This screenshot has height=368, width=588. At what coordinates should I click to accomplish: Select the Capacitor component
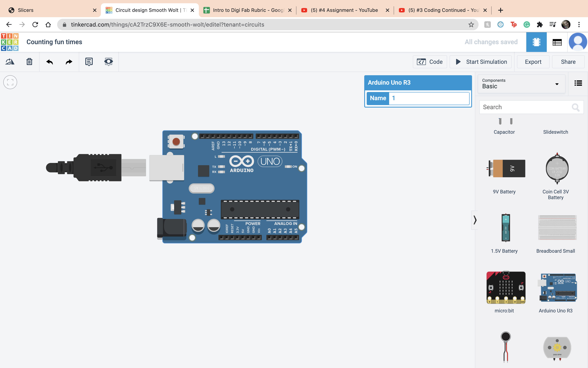coord(504,126)
